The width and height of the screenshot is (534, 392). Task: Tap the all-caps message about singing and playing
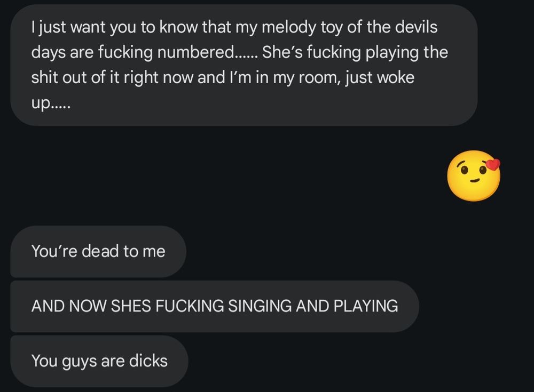[214, 306]
